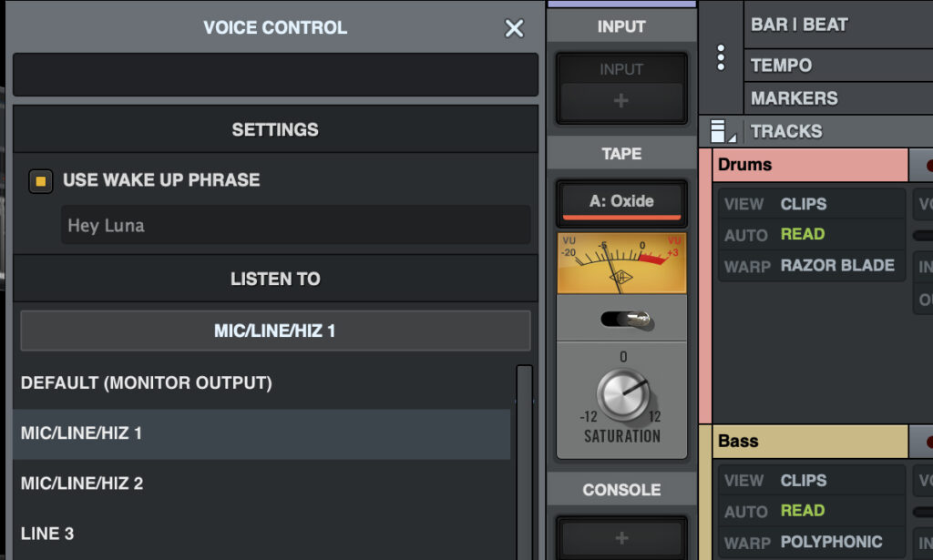This screenshot has width=933, height=560.
Task: Click the Hey Luna wake phrase field
Action: [295, 225]
